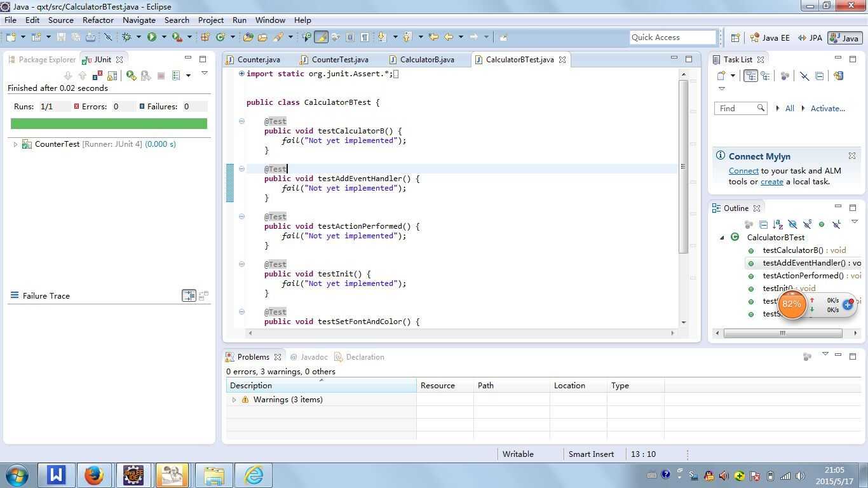Open the JUnit Test Run History dropdown

(188, 76)
